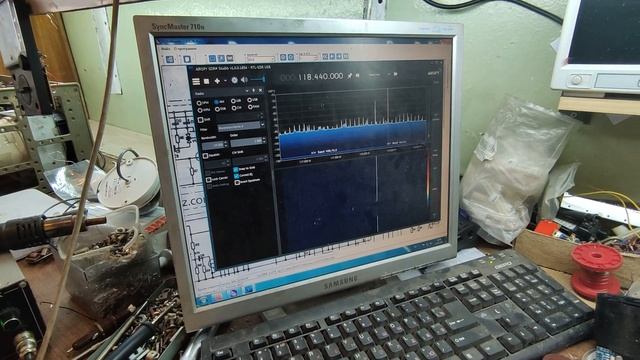Stop the radio with the square button

207,81
